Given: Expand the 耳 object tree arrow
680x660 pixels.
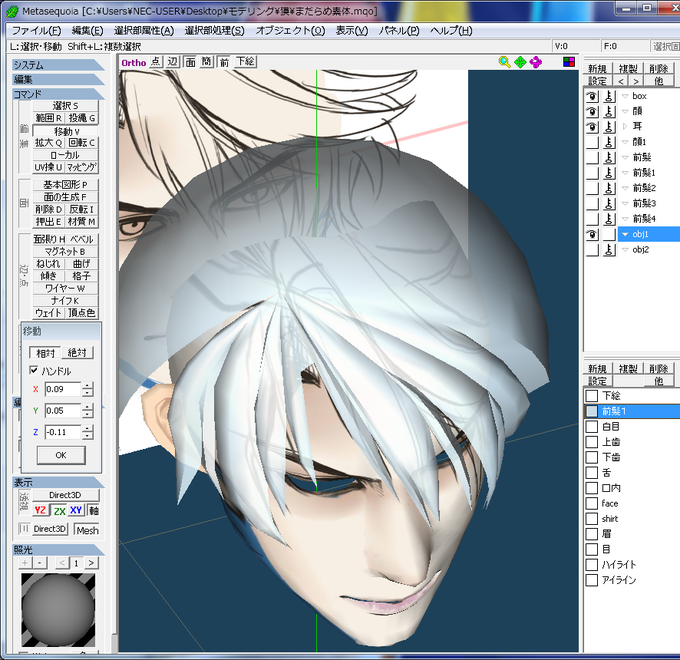Looking at the screenshot, I should pos(625,126).
